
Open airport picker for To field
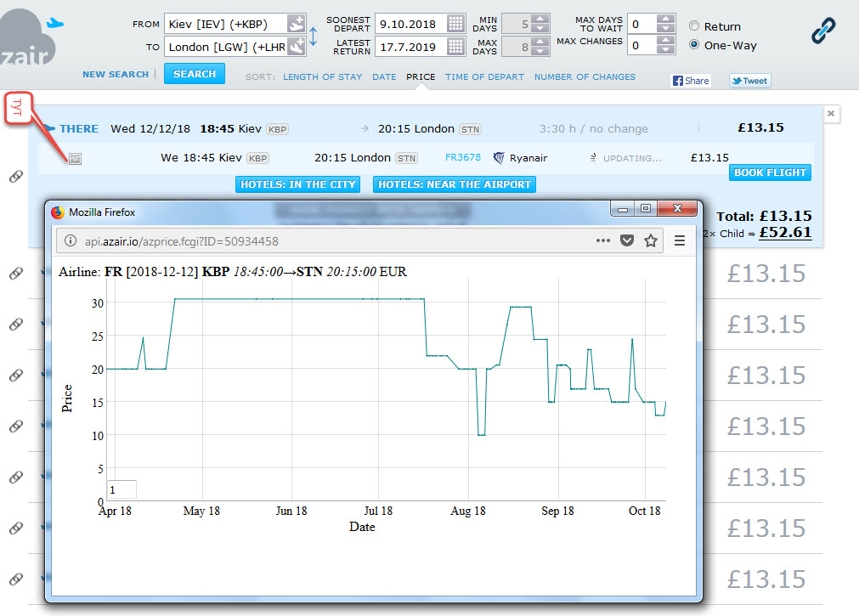point(296,46)
